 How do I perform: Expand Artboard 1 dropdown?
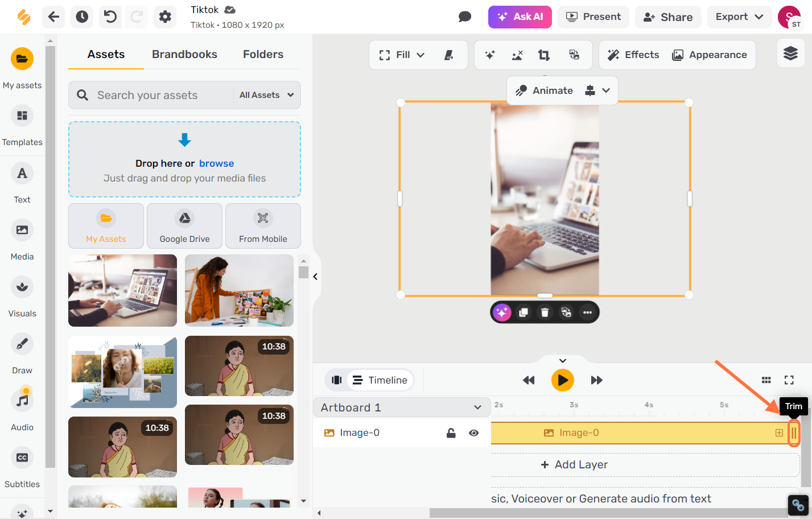point(402,407)
